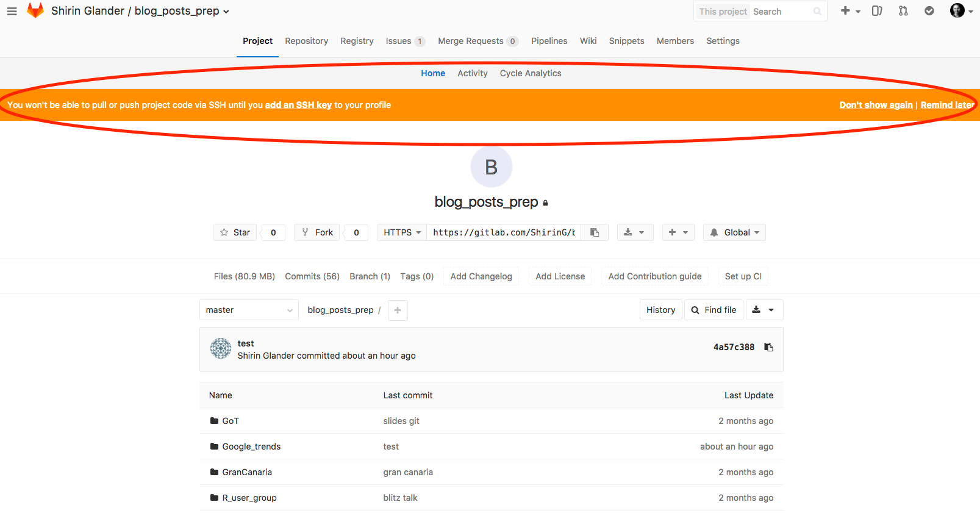Select the Activity sub-tab
980x513 pixels.
[x=473, y=73]
